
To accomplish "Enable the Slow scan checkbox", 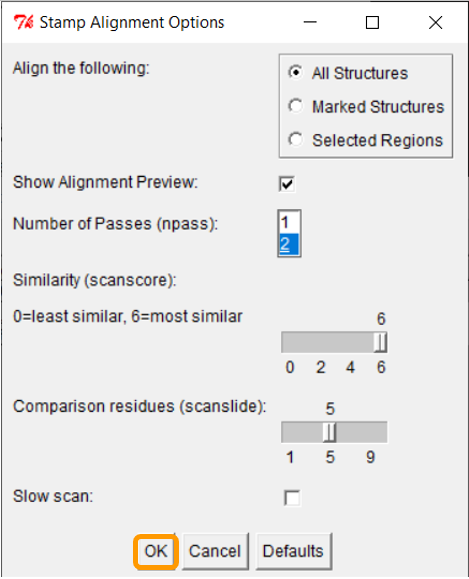I will [292, 498].
